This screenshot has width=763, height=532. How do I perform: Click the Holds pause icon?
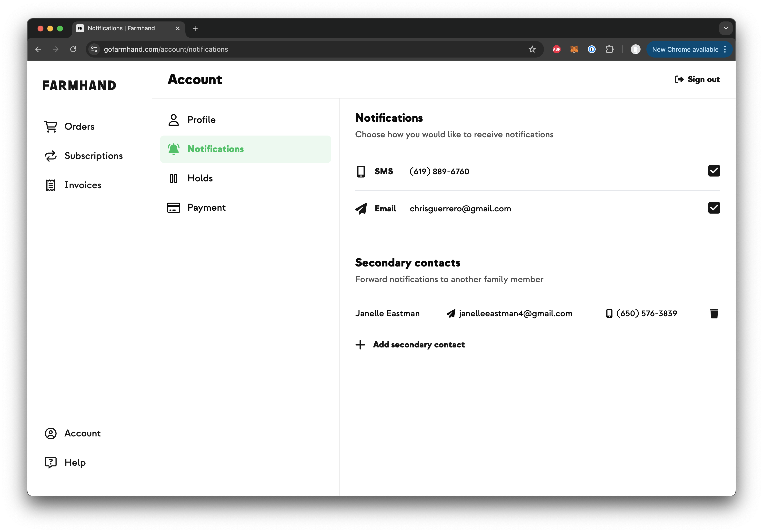point(173,179)
